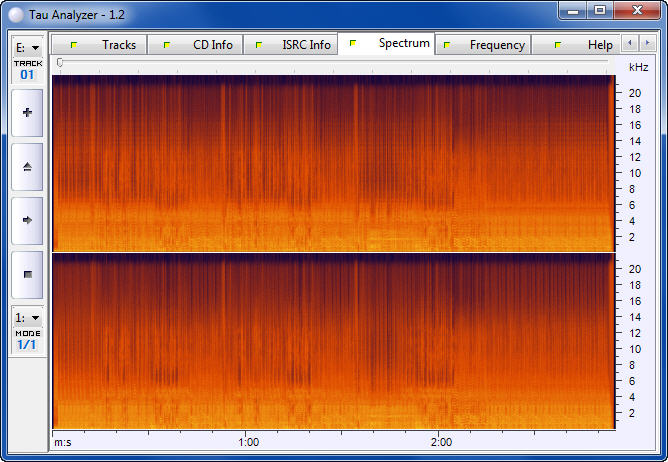
Task: Click the plus button in left sidebar
Action: coord(27,113)
